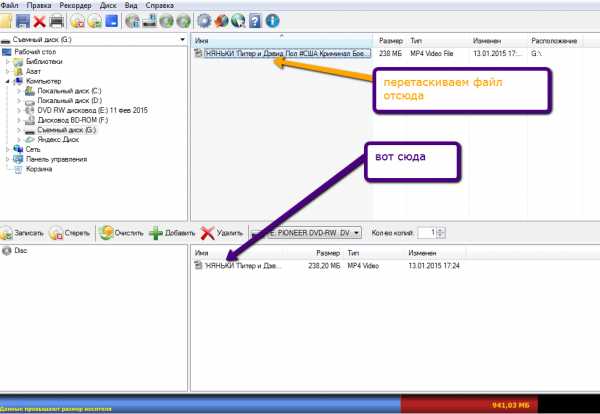The height and width of the screenshot is (414, 600).
Task: Click the blue square icon in toolbar
Action: point(111,21)
